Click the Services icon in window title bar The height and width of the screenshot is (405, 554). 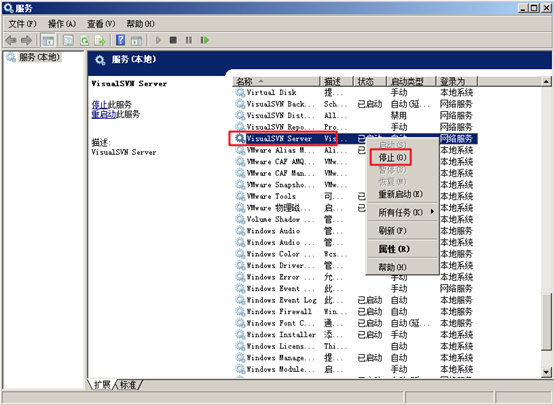coord(8,8)
